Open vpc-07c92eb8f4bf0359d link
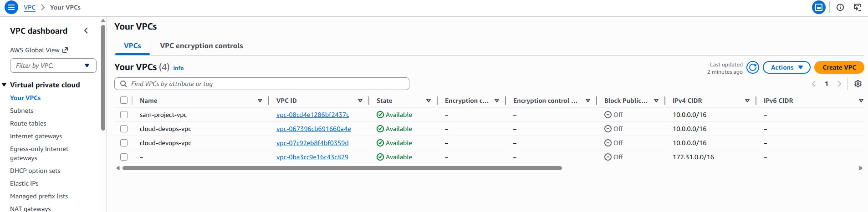 coord(312,143)
